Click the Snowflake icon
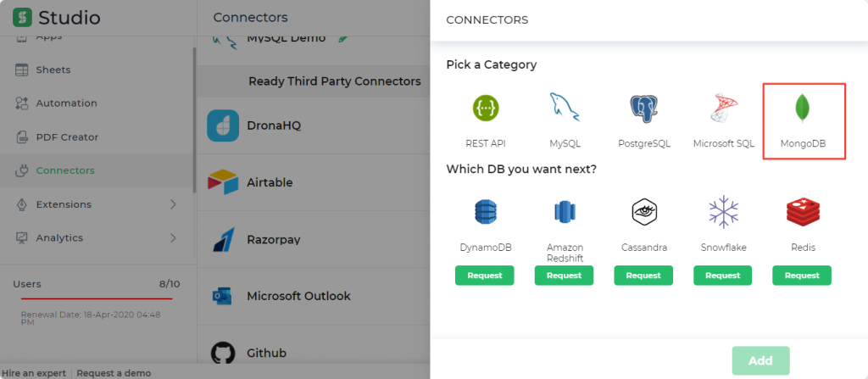868x379 pixels. (x=724, y=212)
